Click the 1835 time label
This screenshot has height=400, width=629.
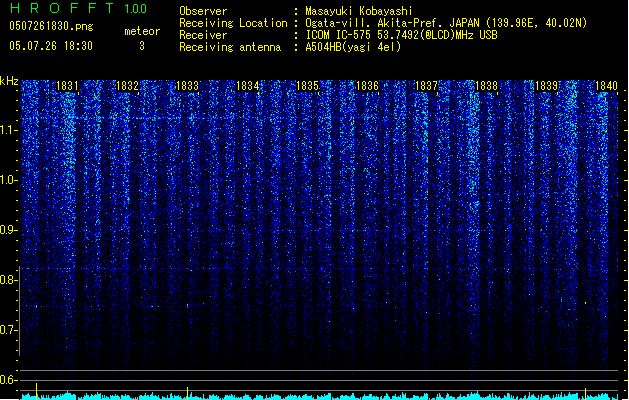point(307,85)
